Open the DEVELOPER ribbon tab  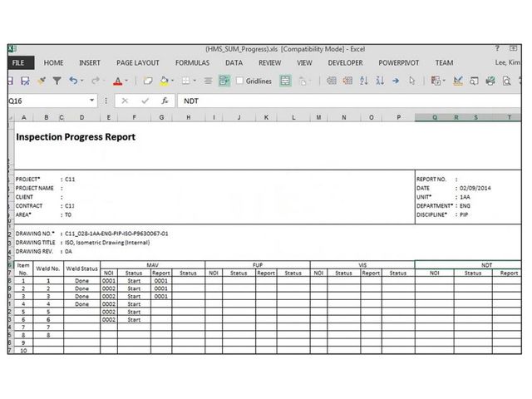pos(345,62)
